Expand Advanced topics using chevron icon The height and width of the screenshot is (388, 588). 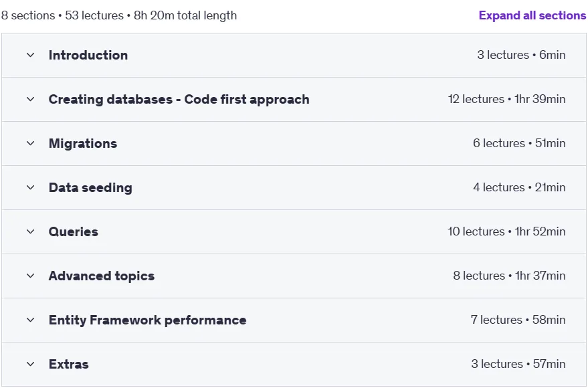30,276
